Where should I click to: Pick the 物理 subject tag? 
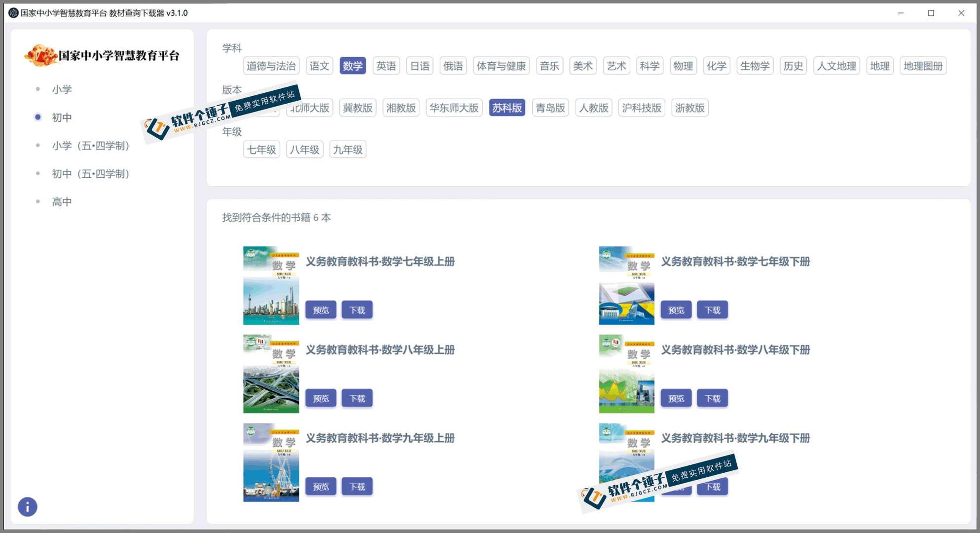pos(683,66)
